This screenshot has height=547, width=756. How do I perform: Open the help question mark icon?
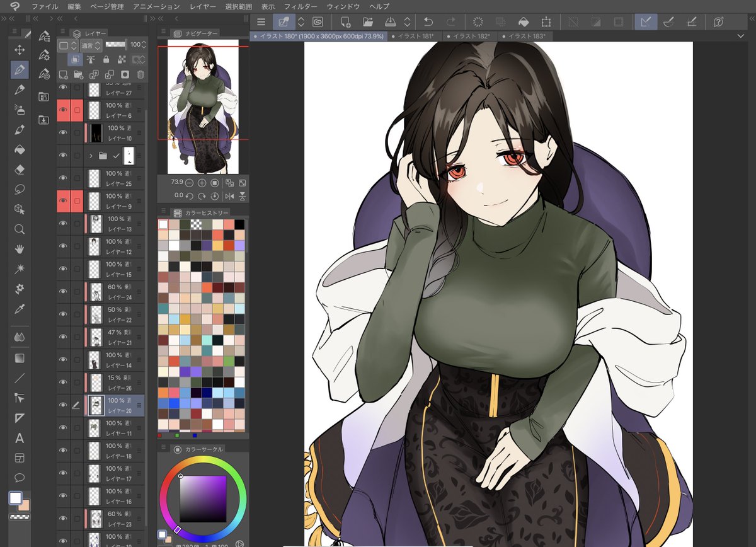[x=718, y=22]
